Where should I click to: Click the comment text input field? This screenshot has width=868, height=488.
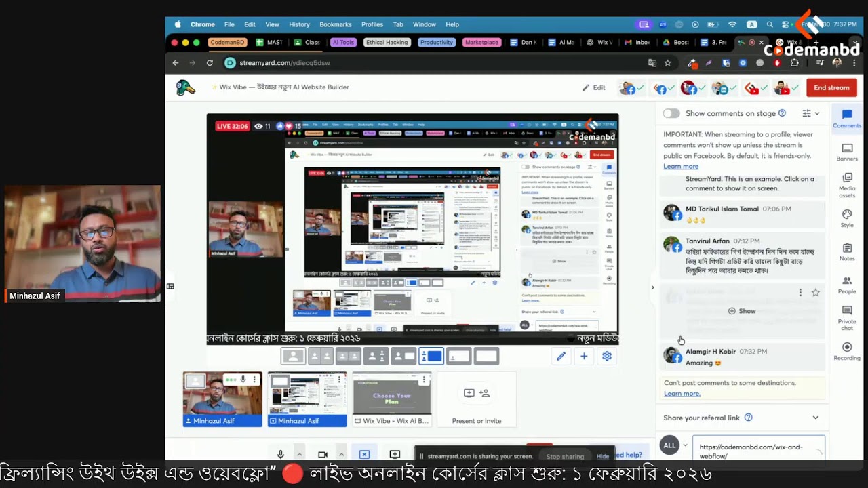[x=758, y=449]
